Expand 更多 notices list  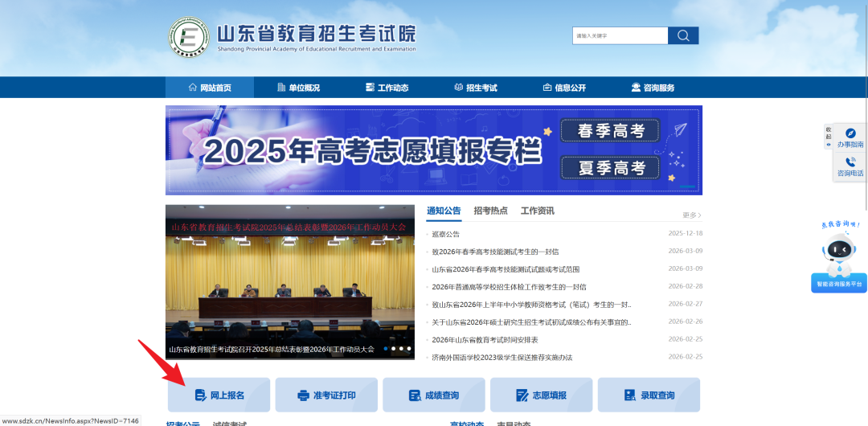[x=691, y=215]
